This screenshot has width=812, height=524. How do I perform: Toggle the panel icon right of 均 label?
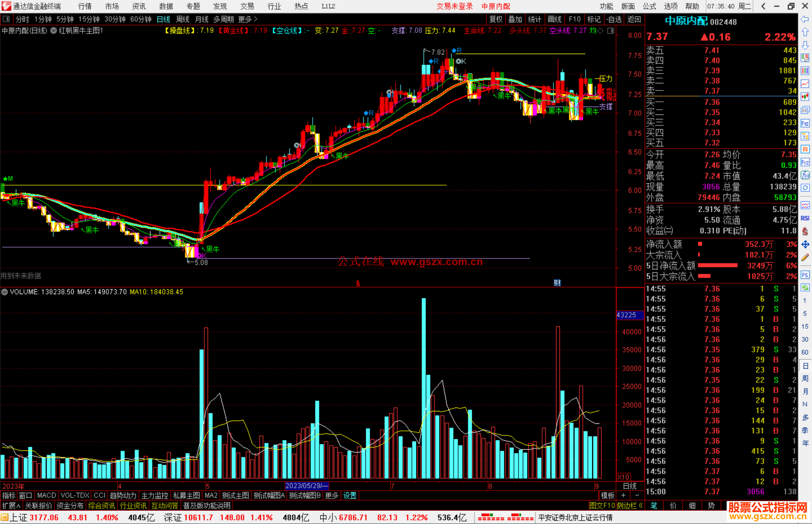(x=611, y=31)
